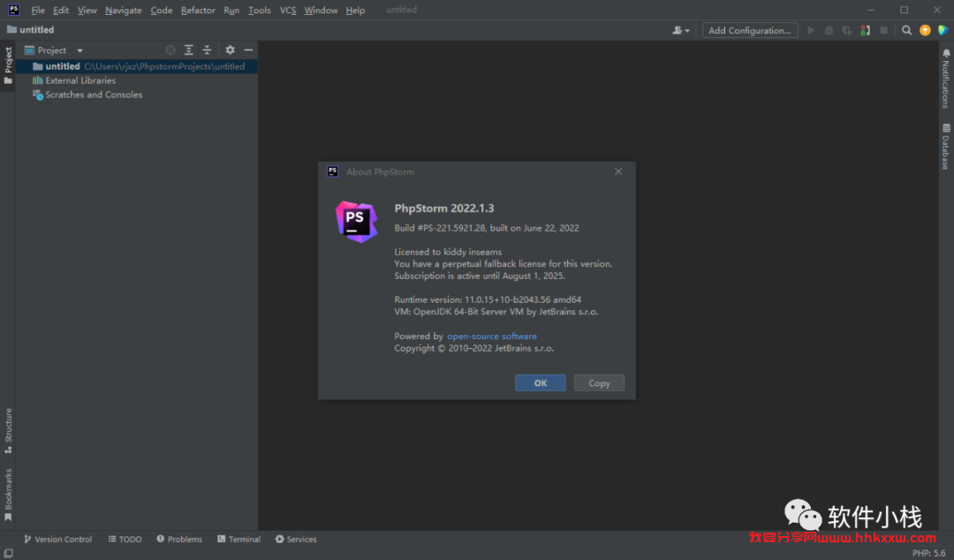Screen dimensions: 954x560
Task: Open the View menu
Action: (87, 11)
